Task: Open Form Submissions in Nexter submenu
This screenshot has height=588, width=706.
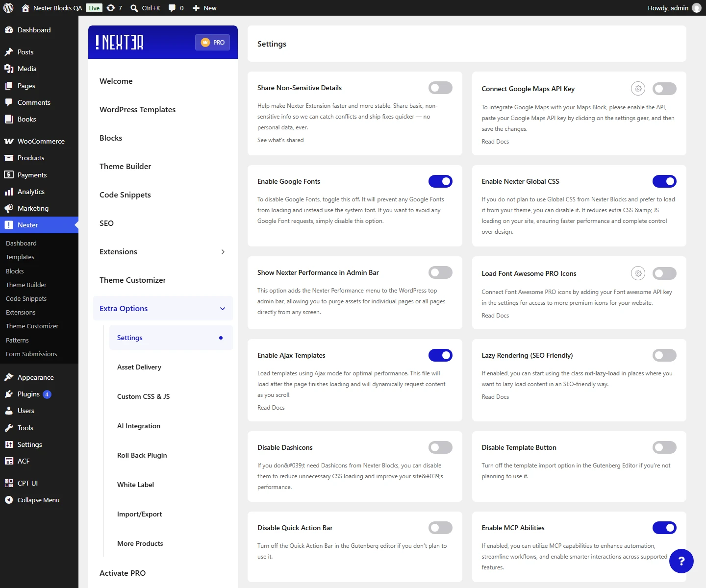Action: click(x=31, y=354)
